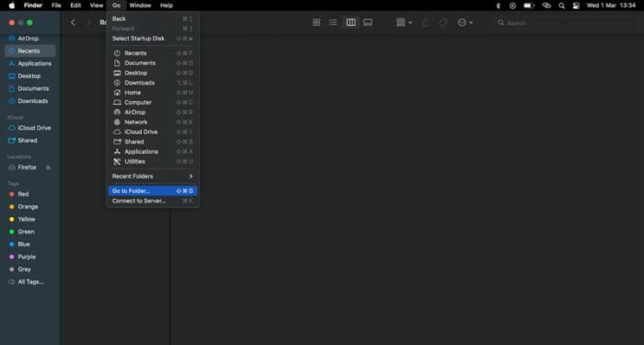
Task: Select the Orange tag
Action: (x=30, y=207)
